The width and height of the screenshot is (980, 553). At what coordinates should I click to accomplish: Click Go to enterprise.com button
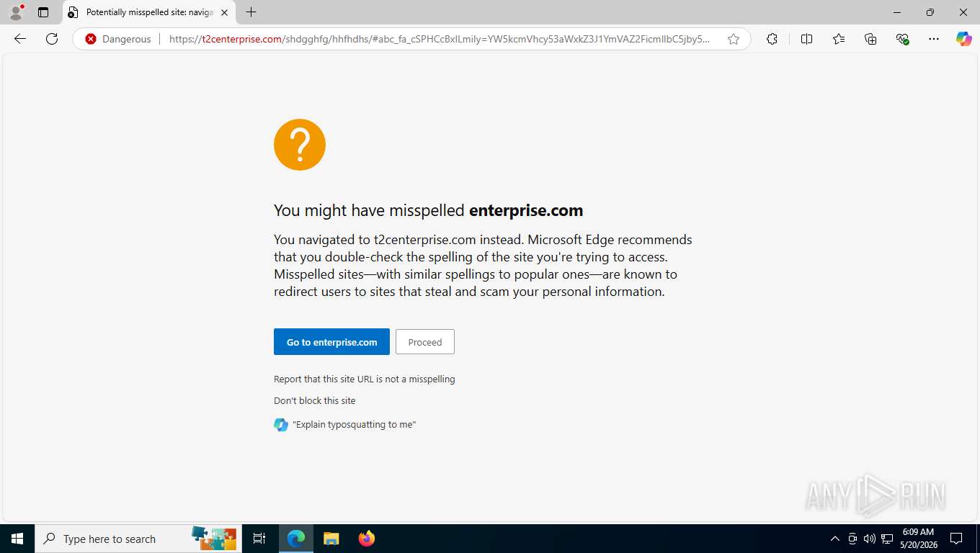tap(331, 342)
